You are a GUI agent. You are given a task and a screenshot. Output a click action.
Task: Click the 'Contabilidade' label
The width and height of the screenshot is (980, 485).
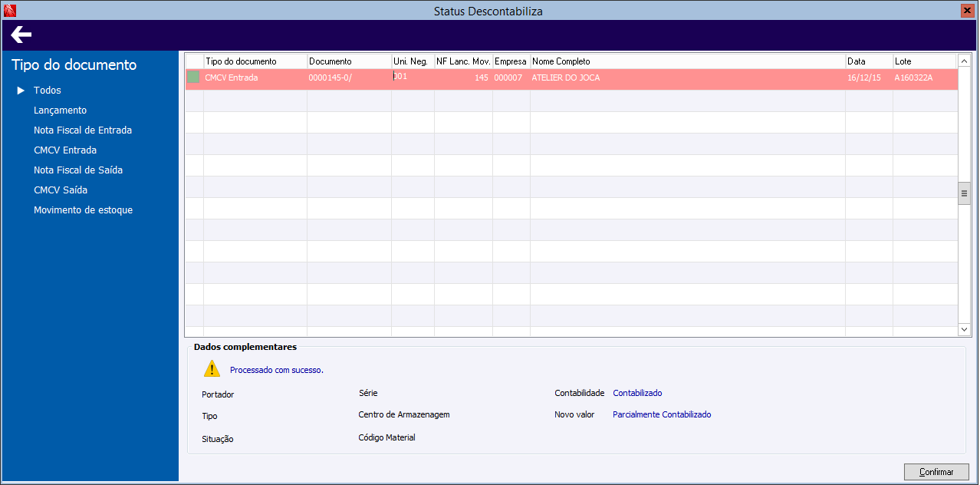(x=580, y=393)
